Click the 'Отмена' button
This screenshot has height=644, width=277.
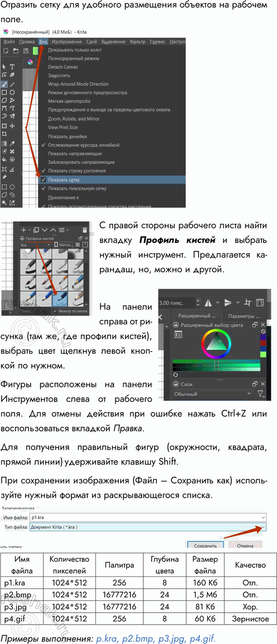pyautogui.click(x=245, y=545)
